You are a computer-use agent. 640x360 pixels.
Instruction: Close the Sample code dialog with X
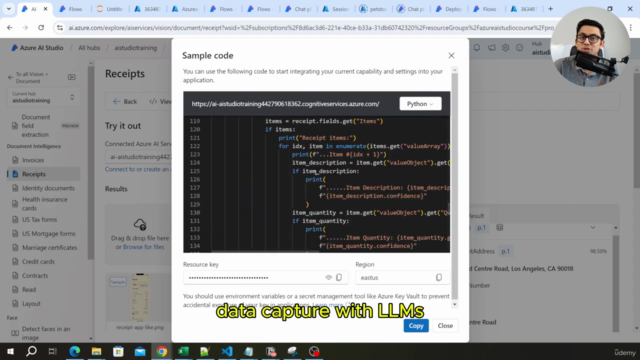pyautogui.click(x=451, y=56)
